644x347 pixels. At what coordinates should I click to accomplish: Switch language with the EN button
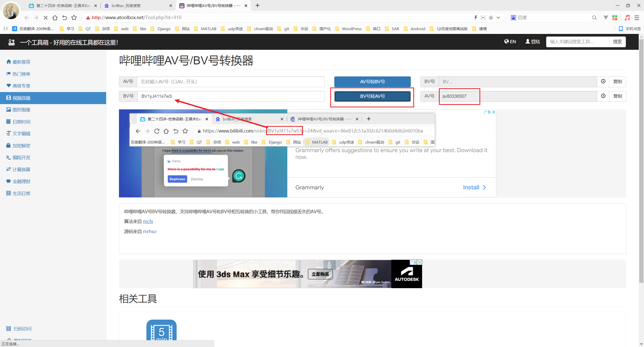(510, 42)
